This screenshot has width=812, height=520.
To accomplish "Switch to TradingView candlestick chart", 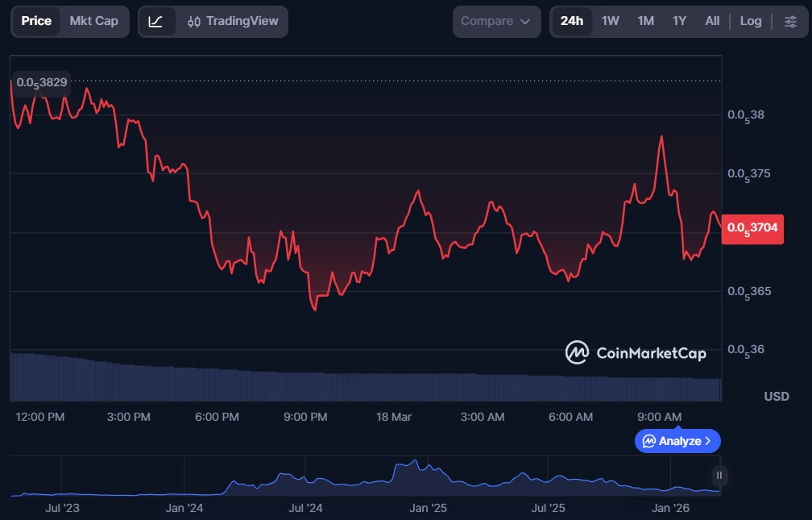I will point(232,21).
